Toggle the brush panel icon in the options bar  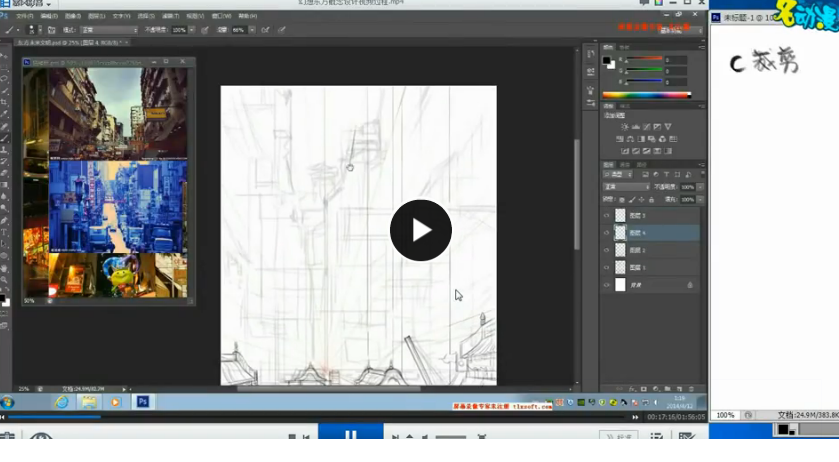pyautogui.click(x=51, y=30)
